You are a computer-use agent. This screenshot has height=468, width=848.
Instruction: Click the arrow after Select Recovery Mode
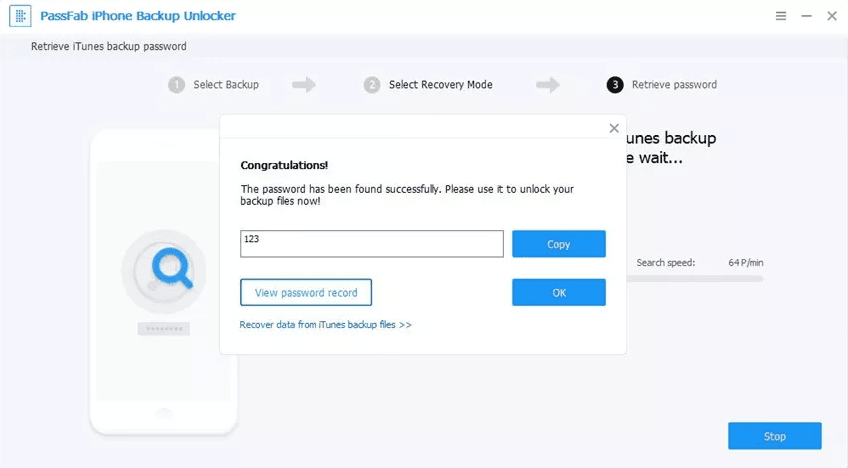coord(548,85)
